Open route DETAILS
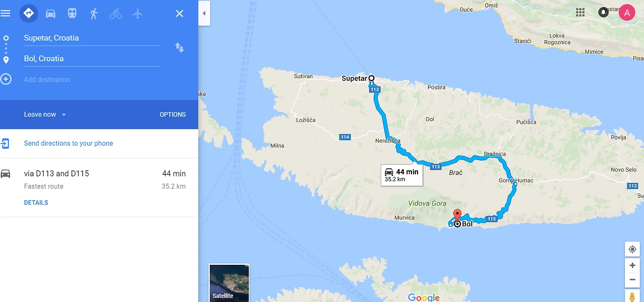The width and height of the screenshot is (644, 302). point(36,203)
